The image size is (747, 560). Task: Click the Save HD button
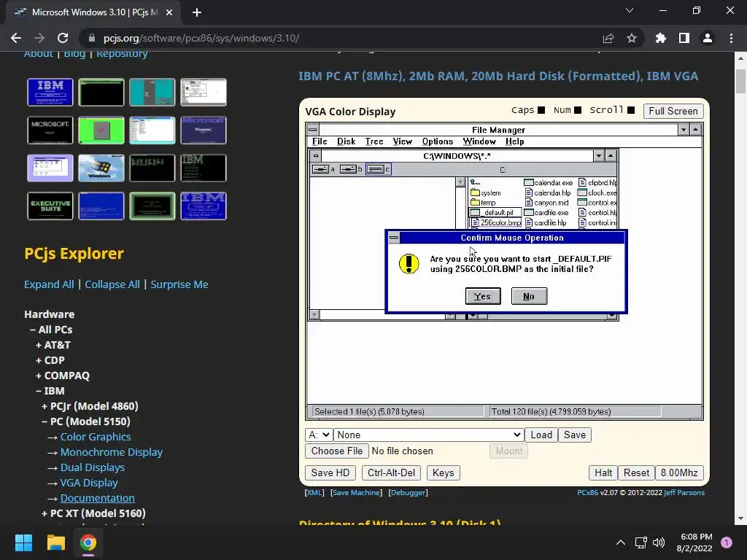(x=330, y=472)
